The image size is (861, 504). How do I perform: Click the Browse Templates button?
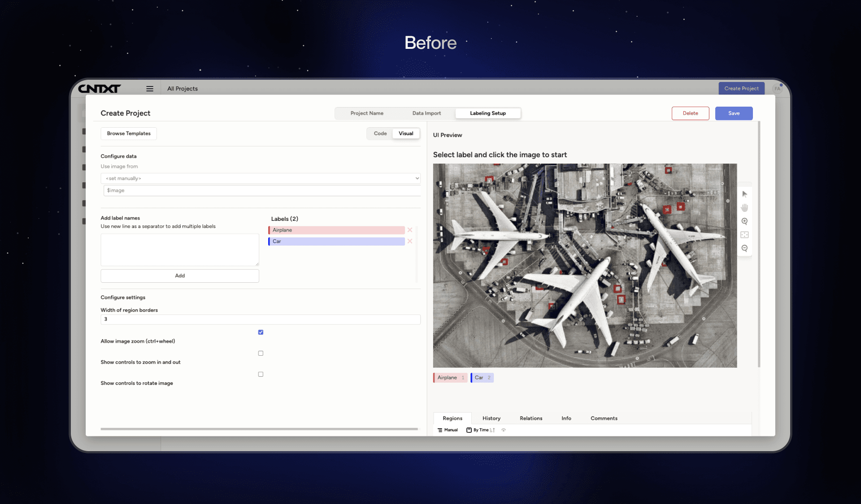tap(129, 134)
